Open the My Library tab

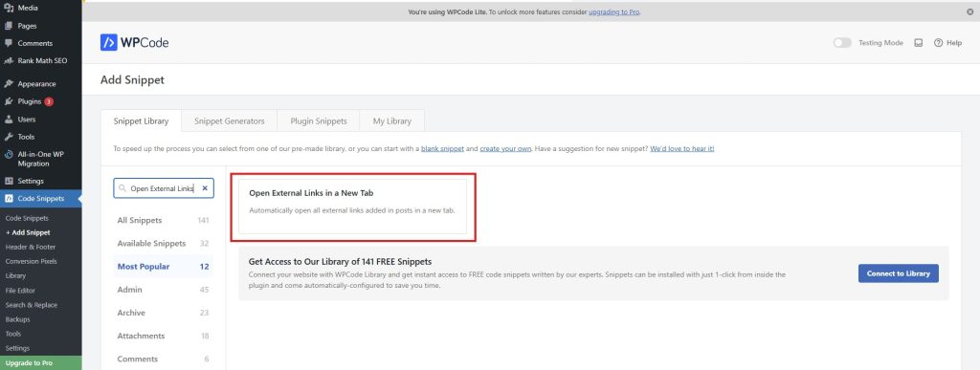[391, 121]
